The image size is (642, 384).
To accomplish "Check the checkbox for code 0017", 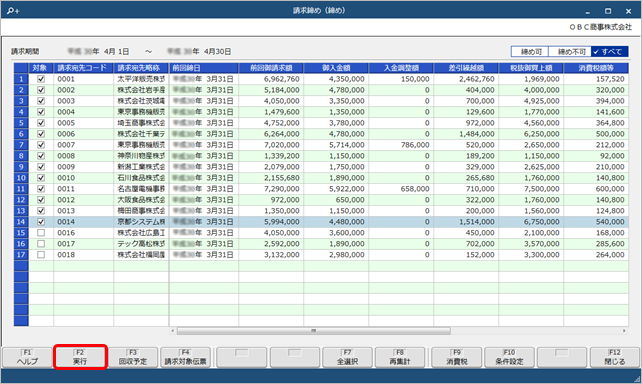I will coord(41,244).
